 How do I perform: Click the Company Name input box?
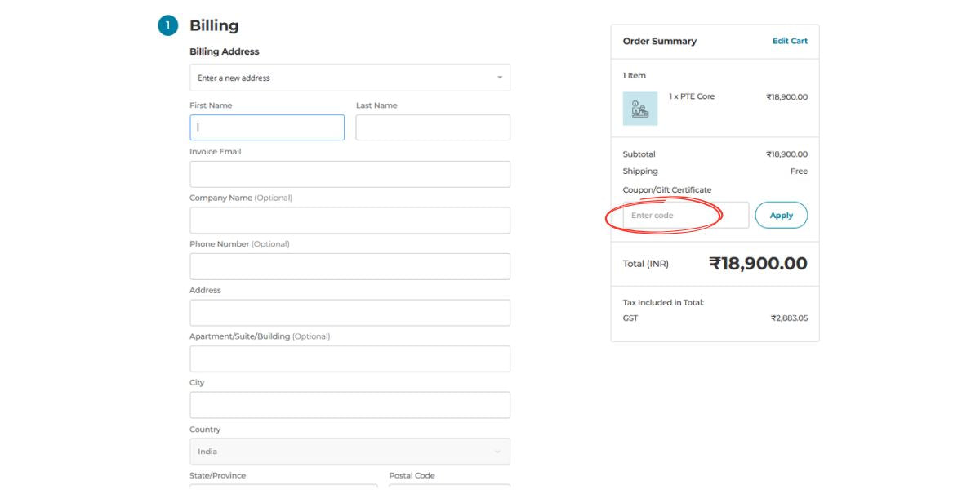[x=350, y=220]
